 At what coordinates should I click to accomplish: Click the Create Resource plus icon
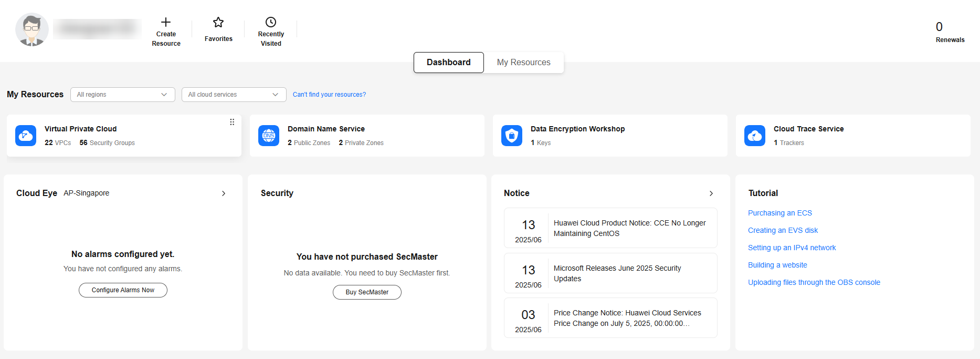pos(166,22)
